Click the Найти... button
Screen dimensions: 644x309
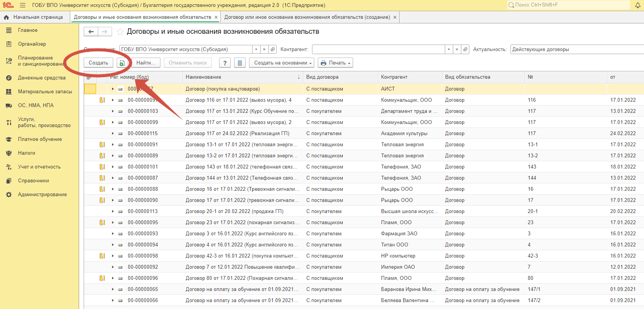click(x=146, y=63)
